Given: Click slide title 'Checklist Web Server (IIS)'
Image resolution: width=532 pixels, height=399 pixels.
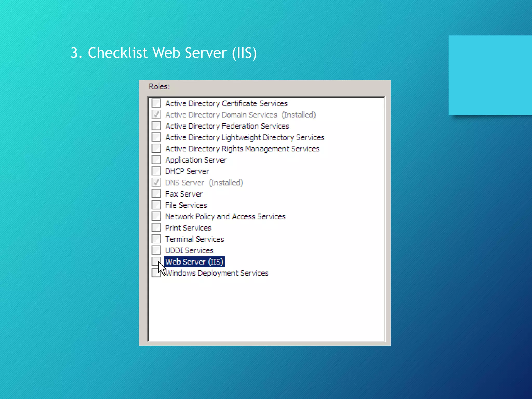Looking at the screenshot, I should (172, 53).
